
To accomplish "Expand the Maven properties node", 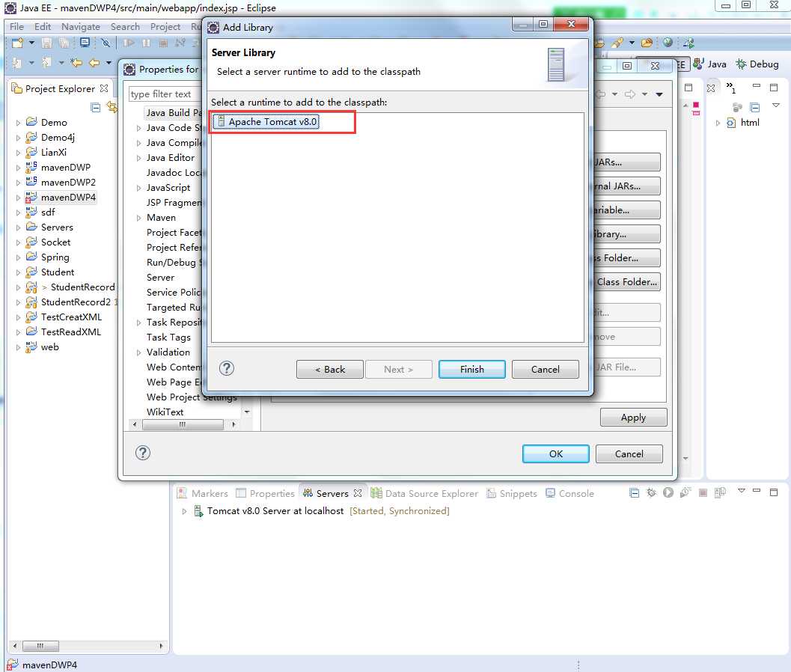I will 138,218.
